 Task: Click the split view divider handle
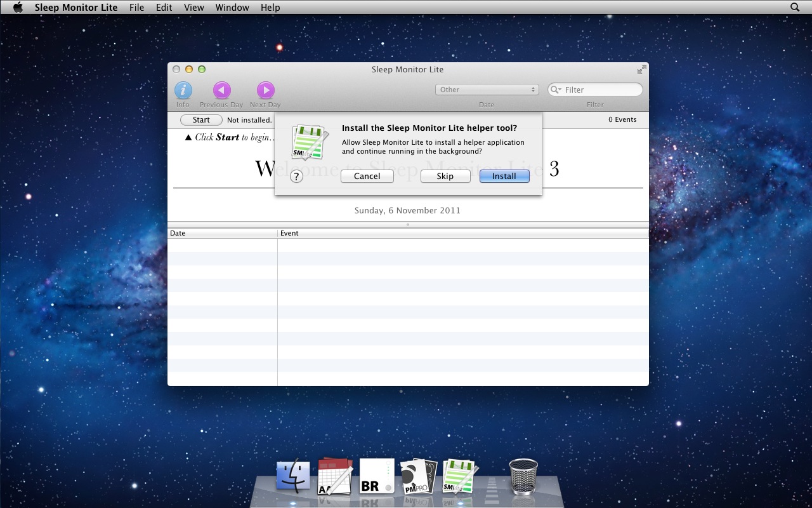408,224
